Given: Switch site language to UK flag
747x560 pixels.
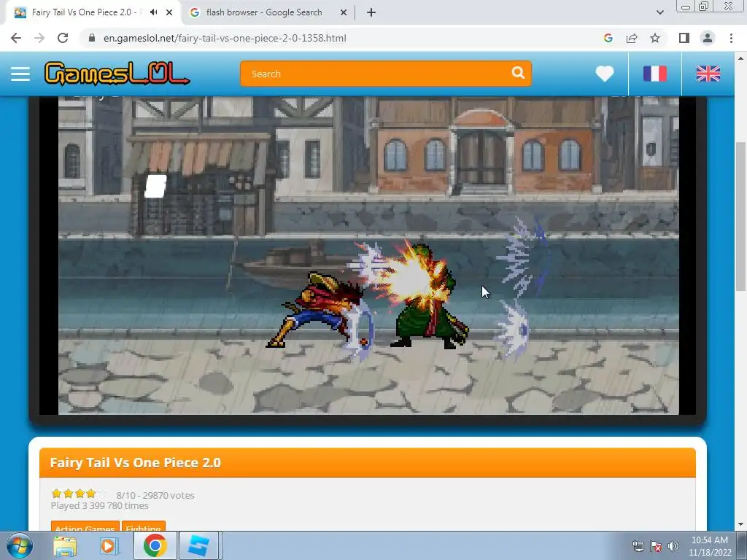Looking at the screenshot, I should 708,74.
